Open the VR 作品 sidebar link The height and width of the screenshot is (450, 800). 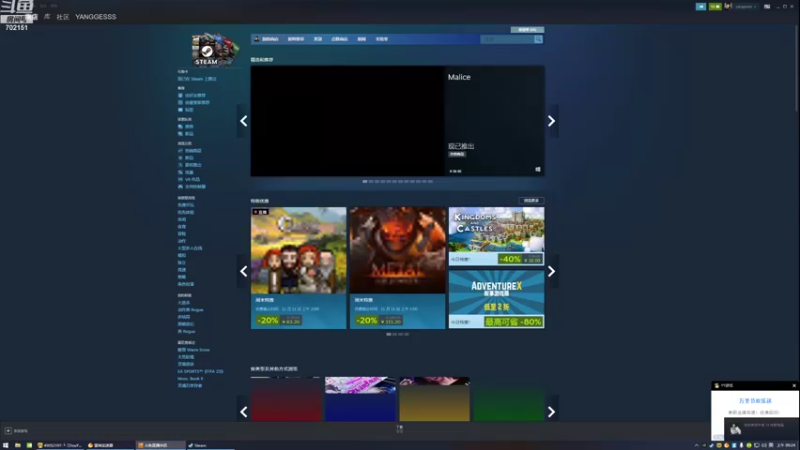(192, 180)
